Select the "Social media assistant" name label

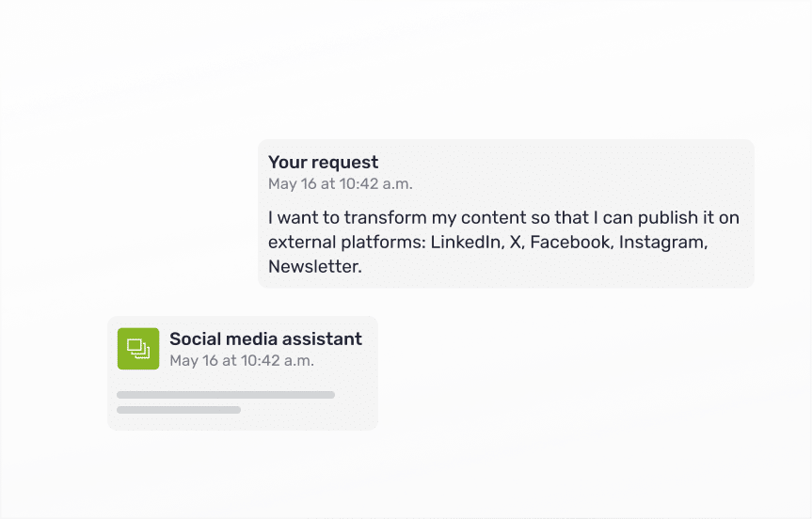[265, 339]
